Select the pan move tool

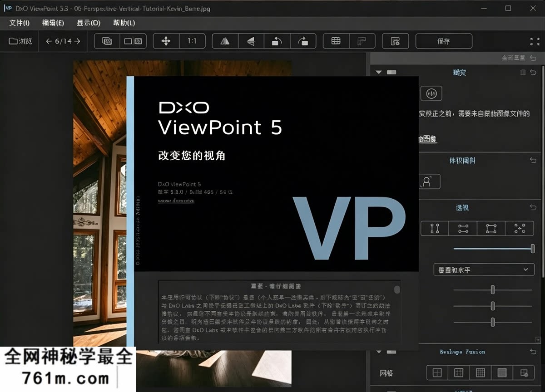point(166,41)
